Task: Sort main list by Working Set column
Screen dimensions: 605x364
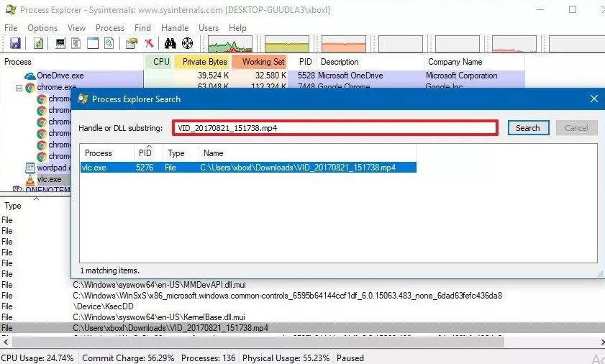Action: (x=260, y=62)
